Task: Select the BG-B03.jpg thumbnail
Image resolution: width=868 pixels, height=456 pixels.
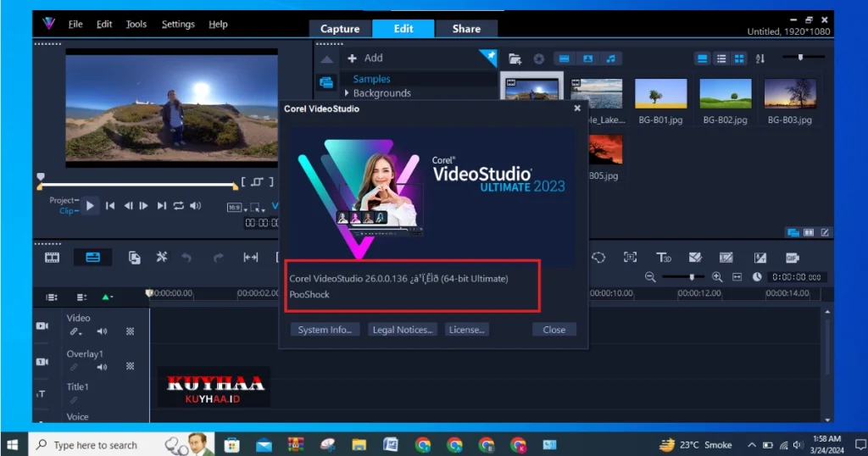Action: pos(790,93)
